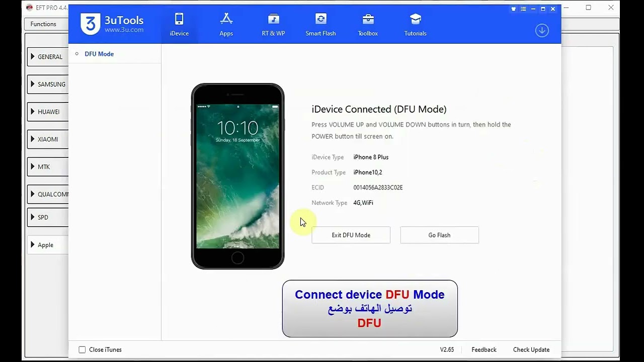Click the skin (shirt) icon in 3uTools
Image resolution: width=644 pixels, height=362 pixels.
coord(514,9)
